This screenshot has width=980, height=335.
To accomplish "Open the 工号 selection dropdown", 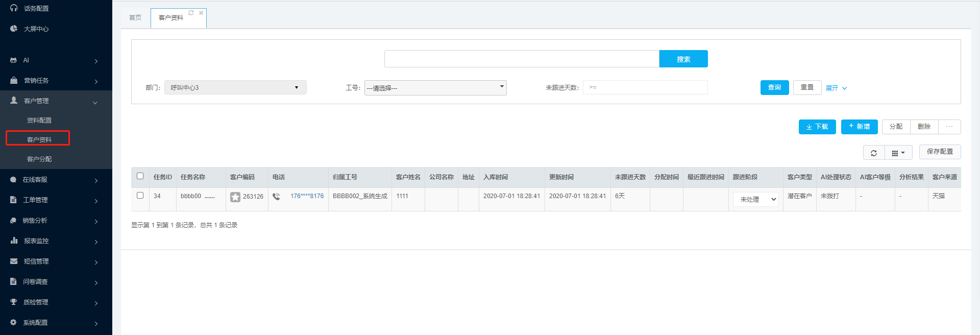I will pos(435,88).
